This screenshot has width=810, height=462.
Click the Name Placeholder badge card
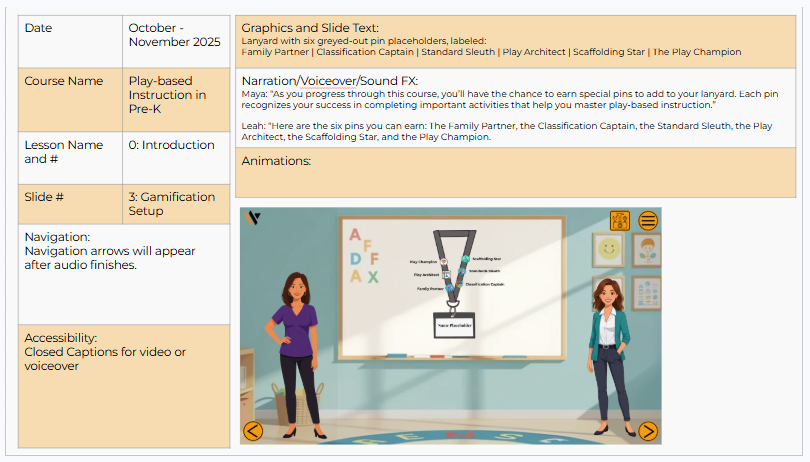point(454,325)
